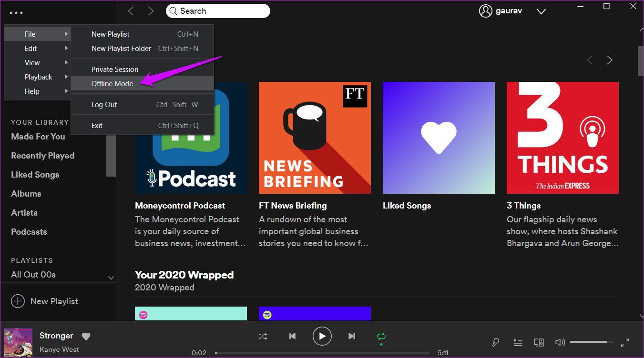
Task: Expand the Playback submenu
Action: coord(38,77)
